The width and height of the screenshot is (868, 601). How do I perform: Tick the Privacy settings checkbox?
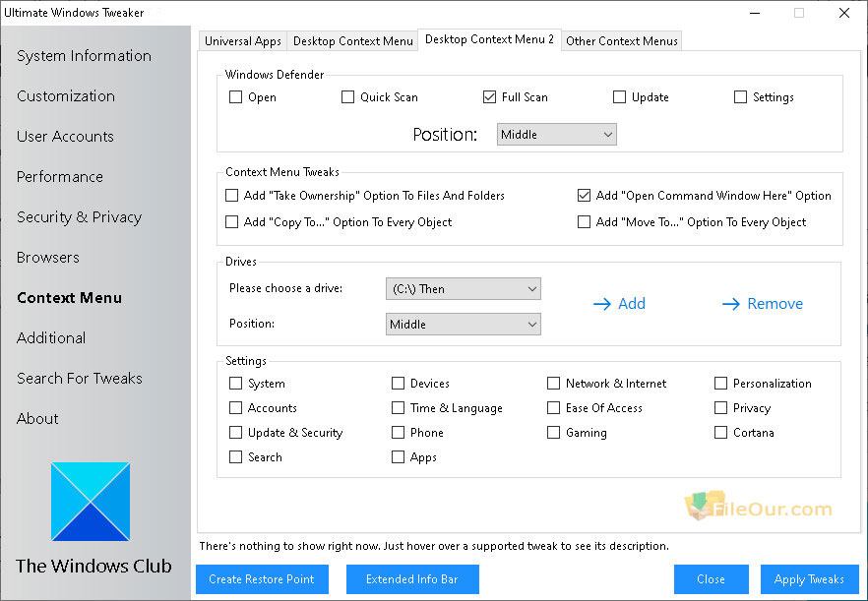[x=720, y=408]
